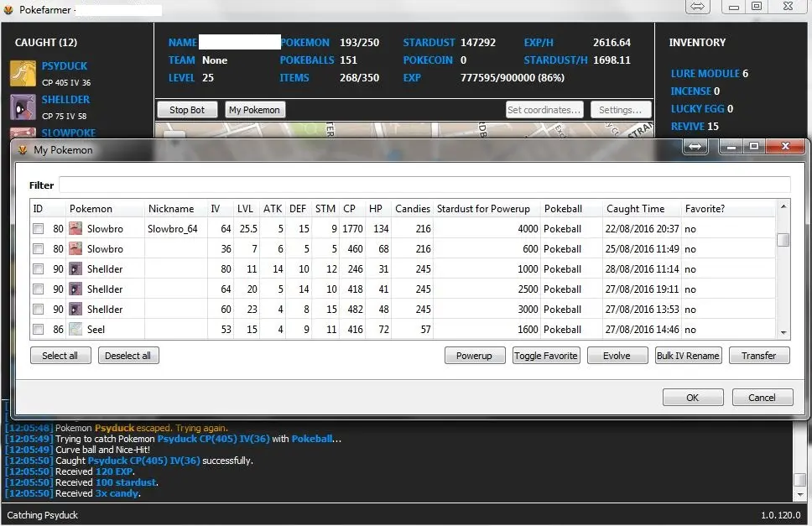
Task: Click 'Received 100 stardust' log line
Action: pos(107,482)
